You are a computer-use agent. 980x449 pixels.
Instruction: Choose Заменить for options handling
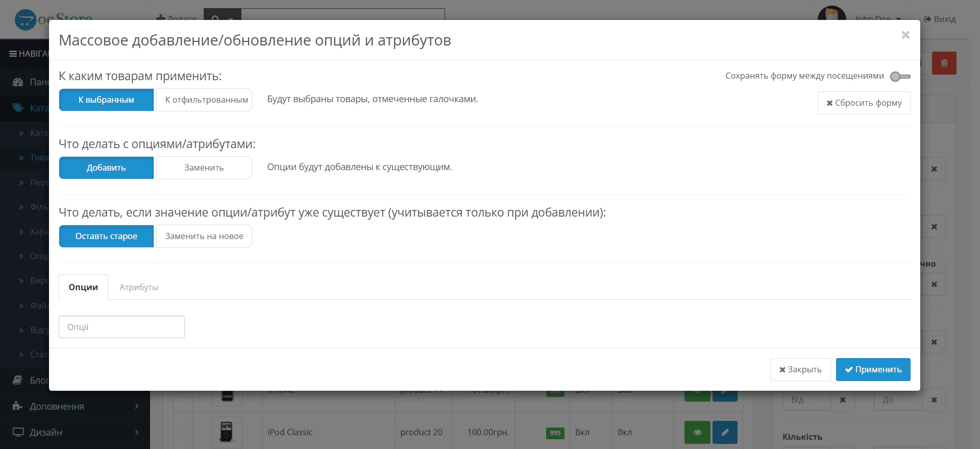204,168
